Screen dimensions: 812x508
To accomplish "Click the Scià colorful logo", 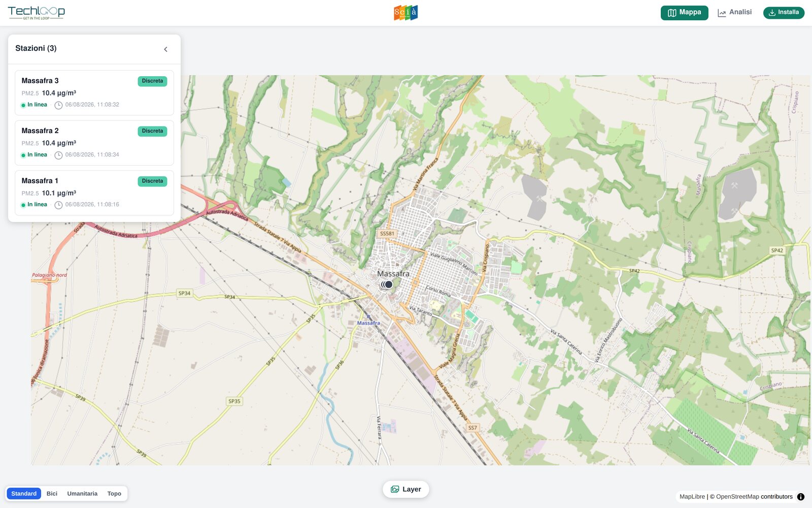I will (x=406, y=13).
